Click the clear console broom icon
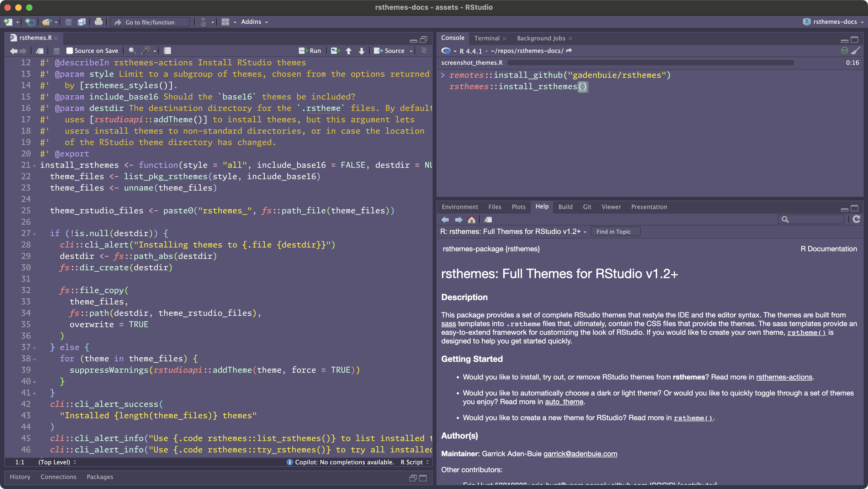Image resolution: width=868 pixels, height=489 pixels. [856, 50]
